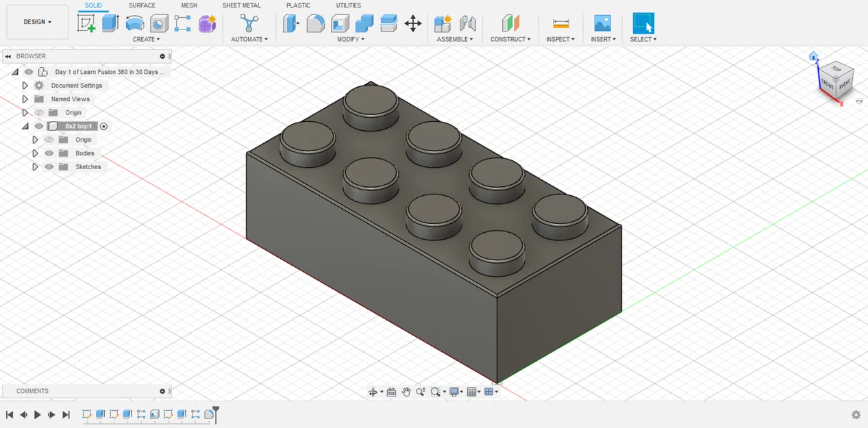Viewport: 868px width, 428px height.
Task: Select the Press Pull modify tool
Action: pyautogui.click(x=290, y=23)
